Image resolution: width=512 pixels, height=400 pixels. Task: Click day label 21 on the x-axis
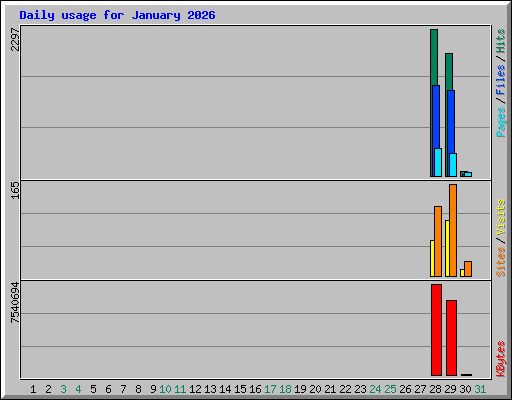pos(330,389)
